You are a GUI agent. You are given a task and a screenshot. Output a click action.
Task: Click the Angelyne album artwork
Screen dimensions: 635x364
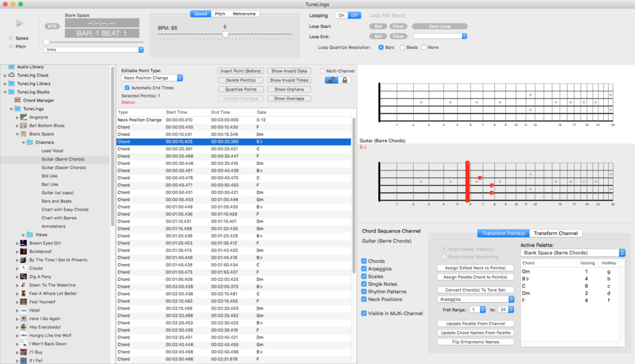[x=24, y=117]
